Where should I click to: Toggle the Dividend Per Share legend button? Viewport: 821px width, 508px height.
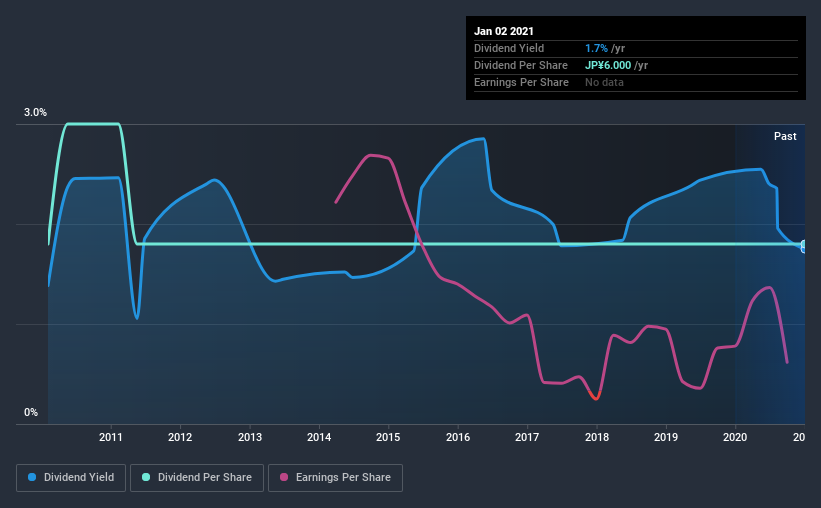pyautogui.click(x=197, y=478)
